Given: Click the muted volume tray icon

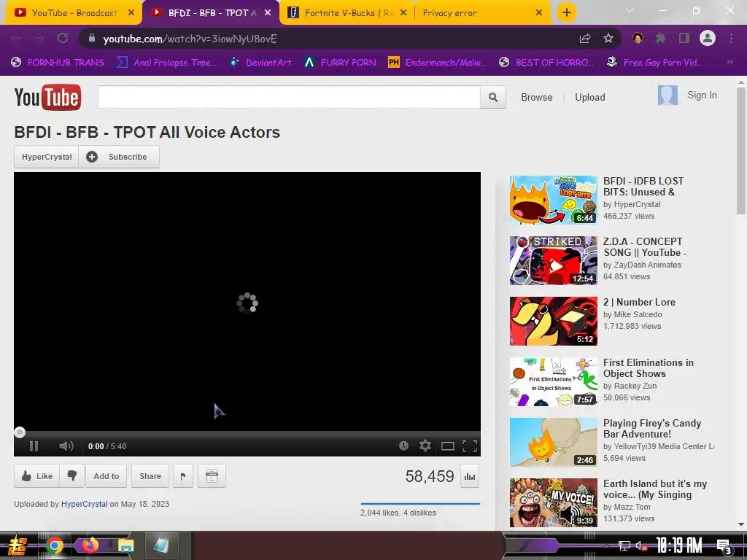Looking at the screenshot, I should coord(641,545).
